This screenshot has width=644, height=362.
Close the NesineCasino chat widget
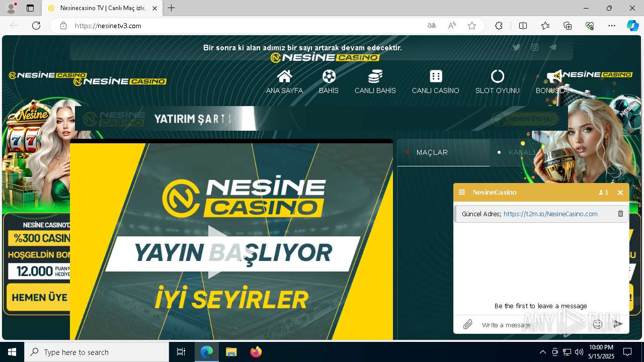point(620,193)
